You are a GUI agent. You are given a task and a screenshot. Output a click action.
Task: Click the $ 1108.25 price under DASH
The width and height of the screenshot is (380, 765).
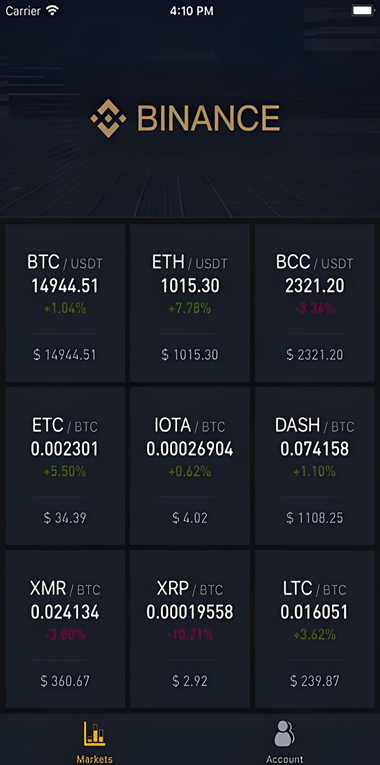(x=315, y=518)
